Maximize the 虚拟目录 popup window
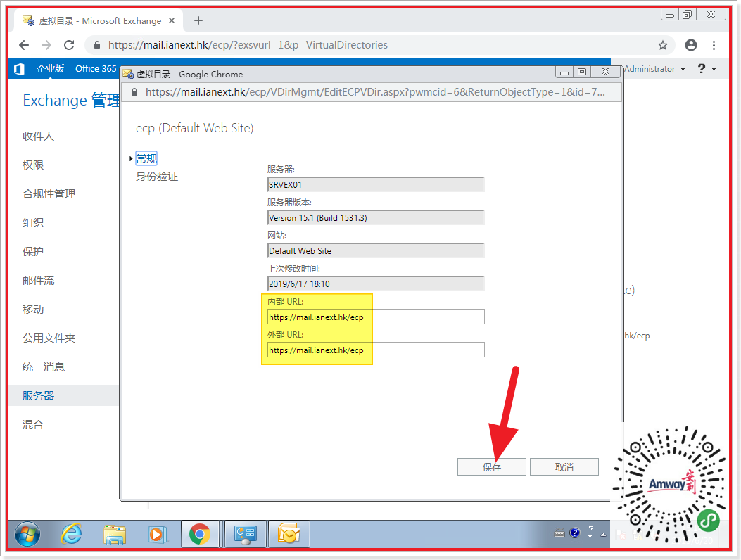Viewport: 741px width, 560px height. pyautogui.click(x=582, y=72)
